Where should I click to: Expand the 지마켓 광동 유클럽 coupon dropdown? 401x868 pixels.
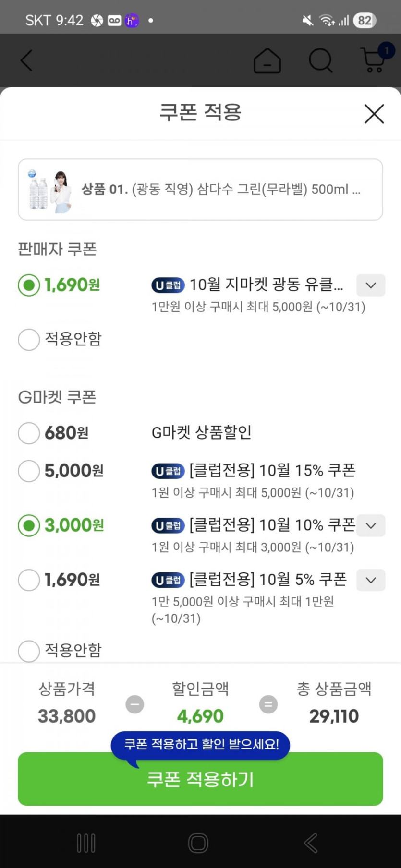pyautogui.click(x=370, y=285)
